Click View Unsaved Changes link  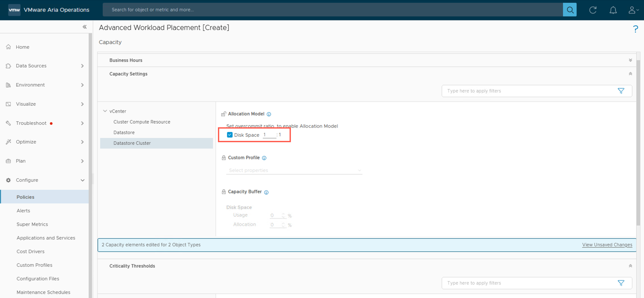(607, 245)
